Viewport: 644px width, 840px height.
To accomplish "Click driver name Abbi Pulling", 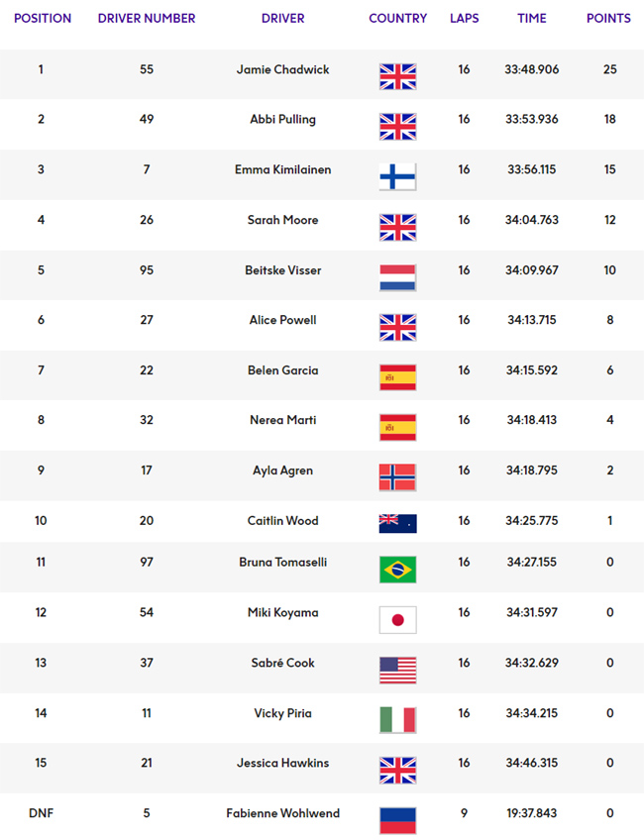I will click(x=283, y=120).
